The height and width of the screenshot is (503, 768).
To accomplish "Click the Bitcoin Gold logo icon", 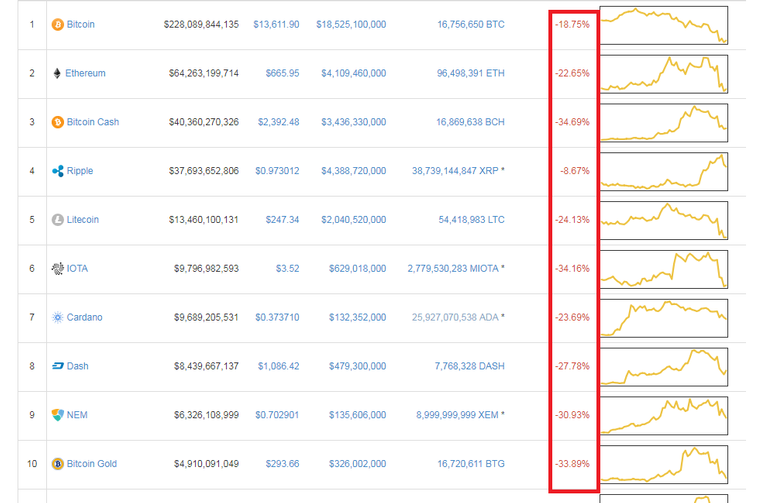I will [58, 464].
